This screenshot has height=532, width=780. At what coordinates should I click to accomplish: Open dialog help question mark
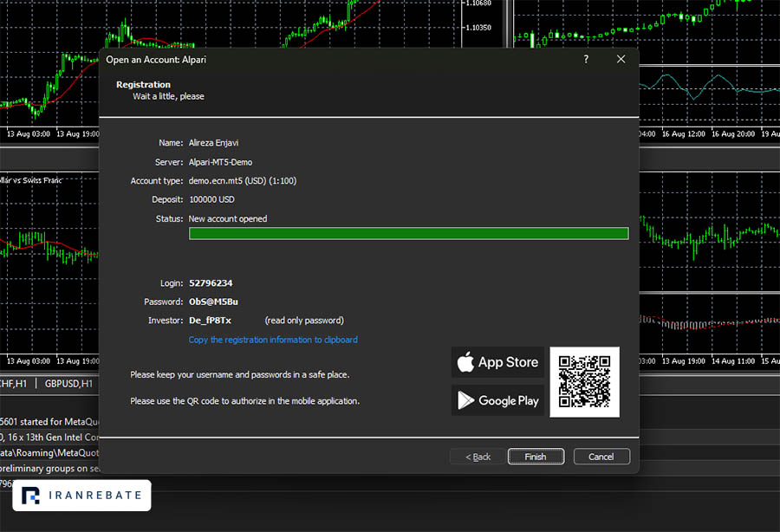586,59
